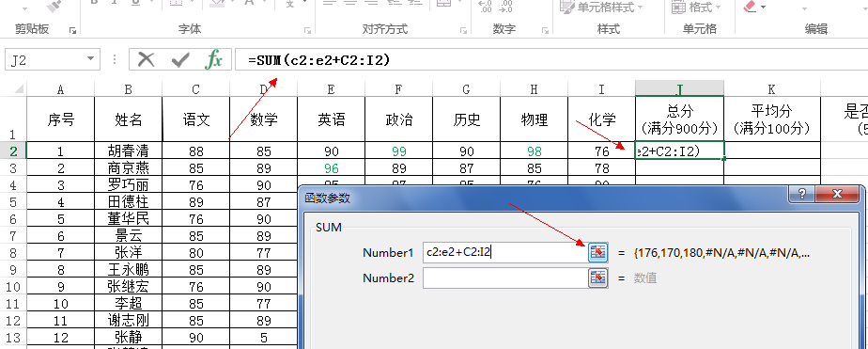Click the green 98 score in row 2

pos(534,151)
